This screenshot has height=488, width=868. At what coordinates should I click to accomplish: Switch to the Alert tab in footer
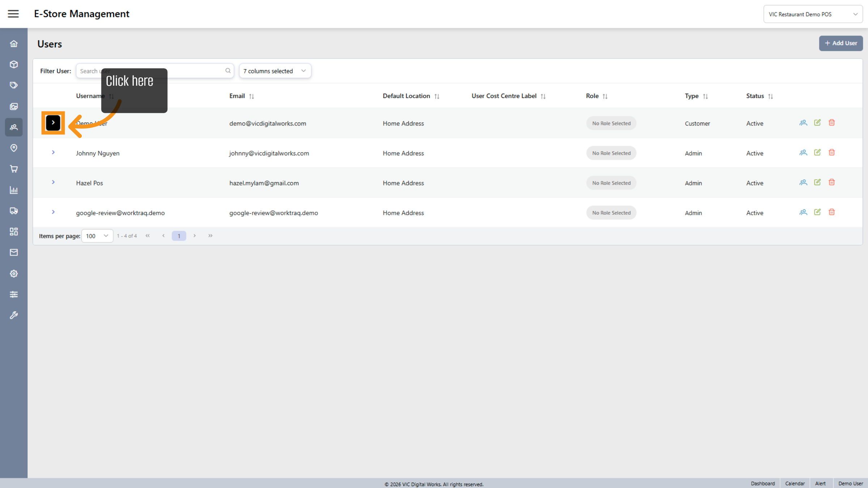coord(821,483)
